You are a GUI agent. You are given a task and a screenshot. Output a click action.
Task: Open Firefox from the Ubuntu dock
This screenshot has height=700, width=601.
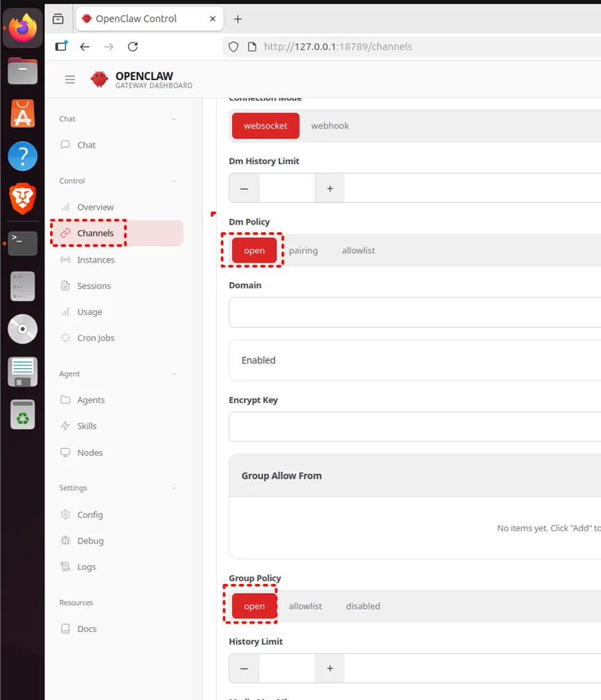coord(22,28)
